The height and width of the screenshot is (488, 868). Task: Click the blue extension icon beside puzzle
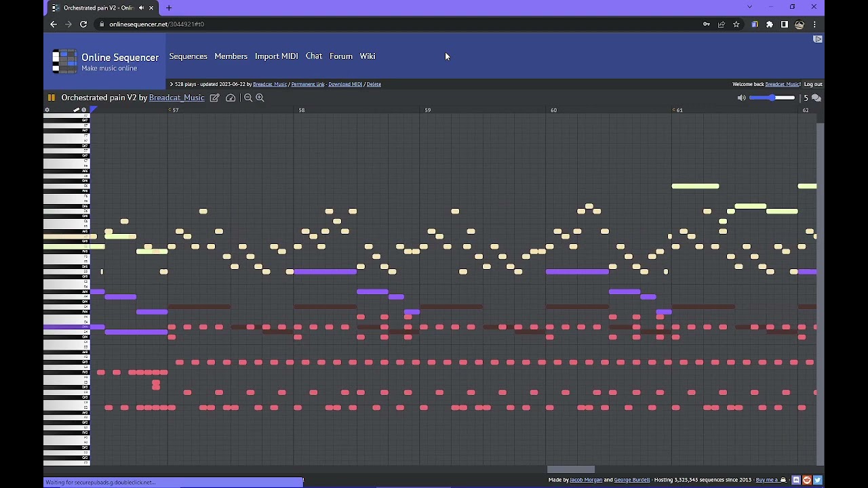[x=755, y=24]
